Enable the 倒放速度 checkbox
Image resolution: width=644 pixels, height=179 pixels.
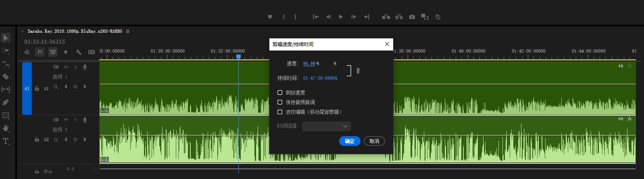point(280,93)
